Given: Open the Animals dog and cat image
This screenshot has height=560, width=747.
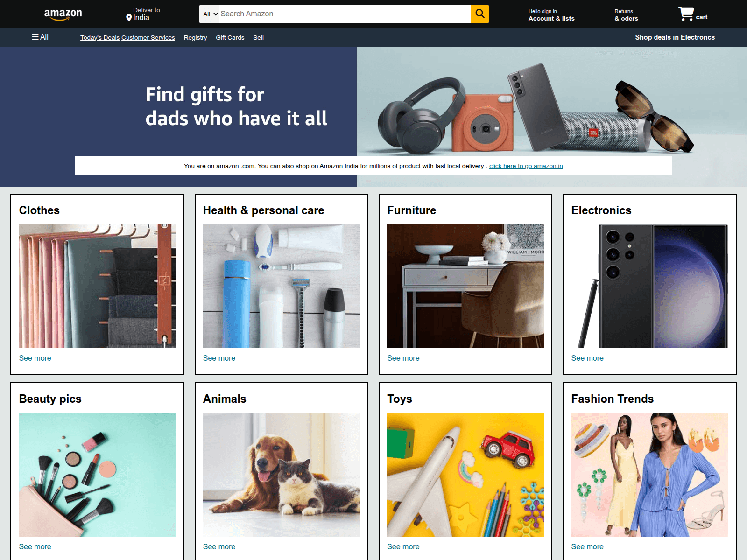Looking at the screenshot, I should click(282, 475).
